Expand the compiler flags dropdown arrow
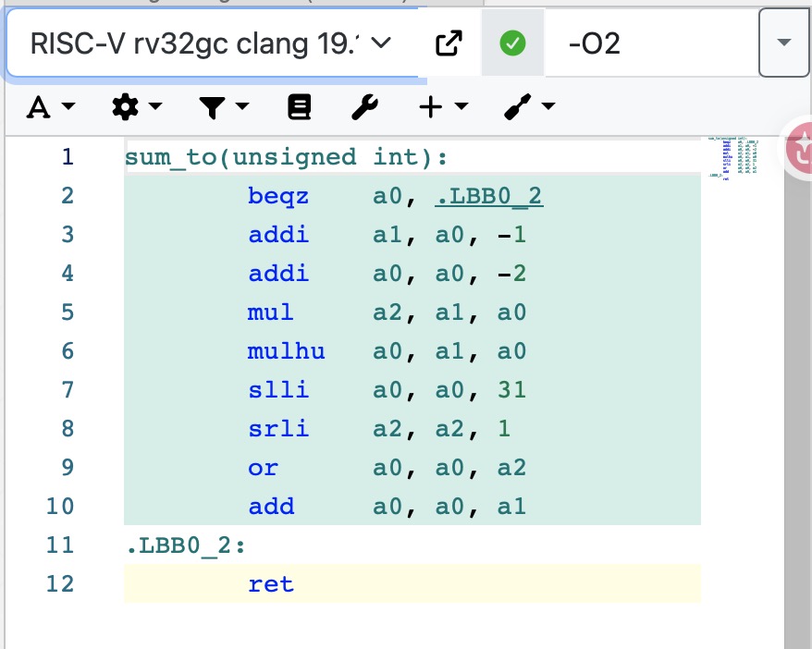This screenshot has width=812, height=649. tap(784, 43)
